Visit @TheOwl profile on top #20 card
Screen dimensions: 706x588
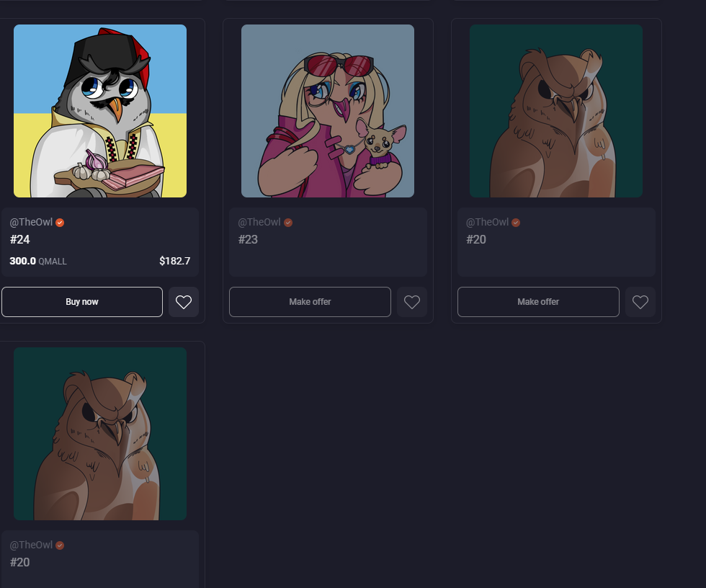[x=488, y=222]
